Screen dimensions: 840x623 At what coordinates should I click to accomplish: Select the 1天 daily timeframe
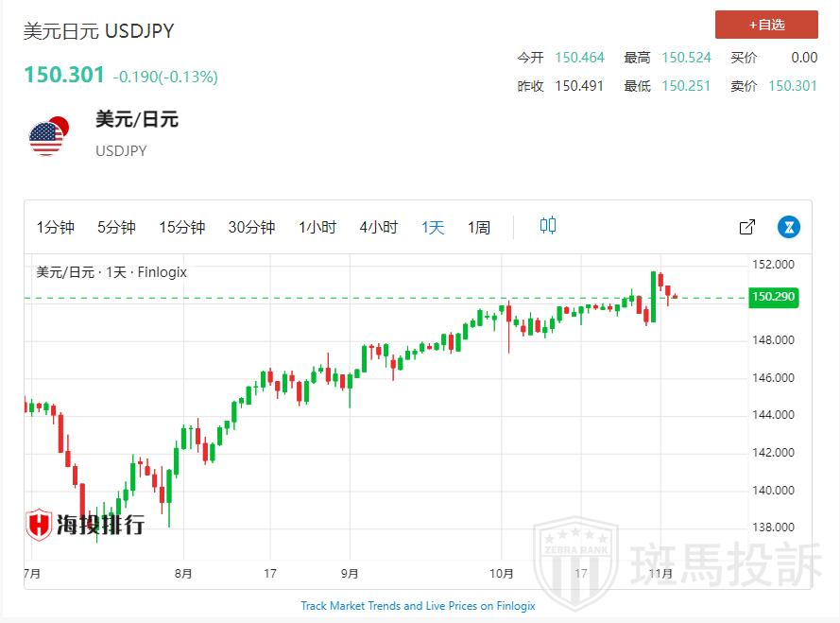point(433,227)
